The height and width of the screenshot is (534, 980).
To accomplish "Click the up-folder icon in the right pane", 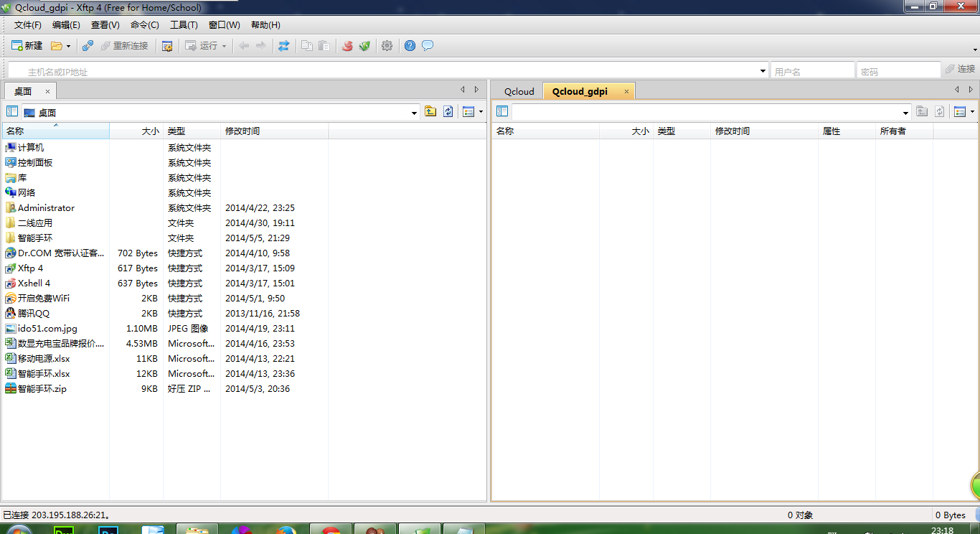I will coord(922,111).
